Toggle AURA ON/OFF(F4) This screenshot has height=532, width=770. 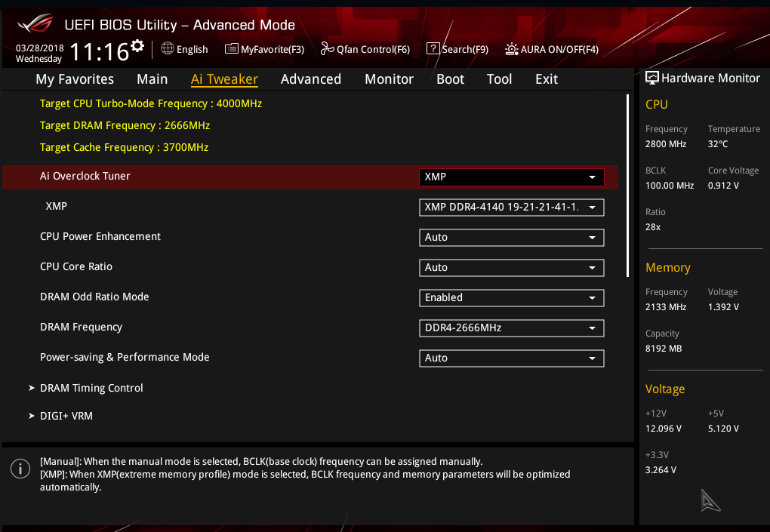pyautogui.click(x=559, y=50)
